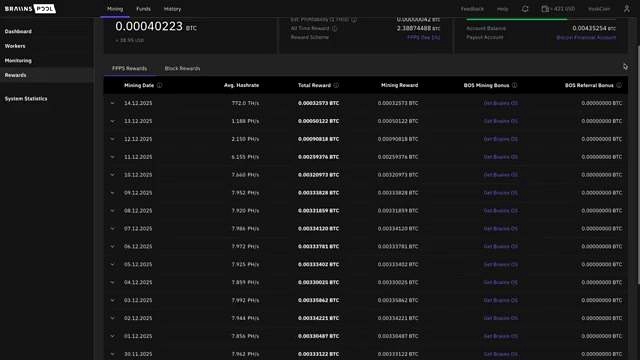
Task: Open Workers in the sidebar
Action: pos(15,46)
